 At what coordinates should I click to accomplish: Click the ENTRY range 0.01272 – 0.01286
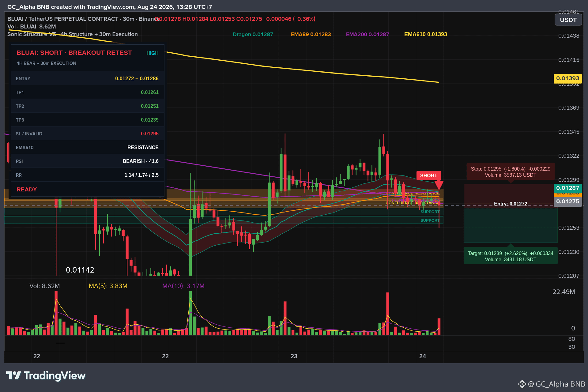click(137, 78)
